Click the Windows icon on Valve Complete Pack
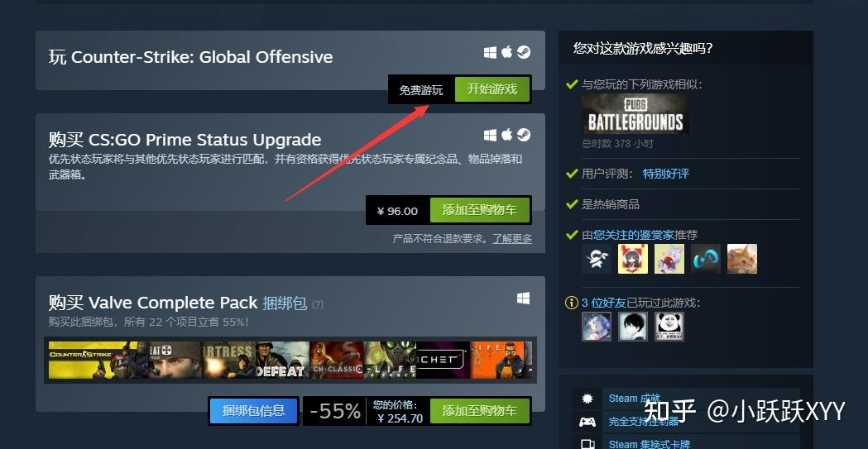 523,299
